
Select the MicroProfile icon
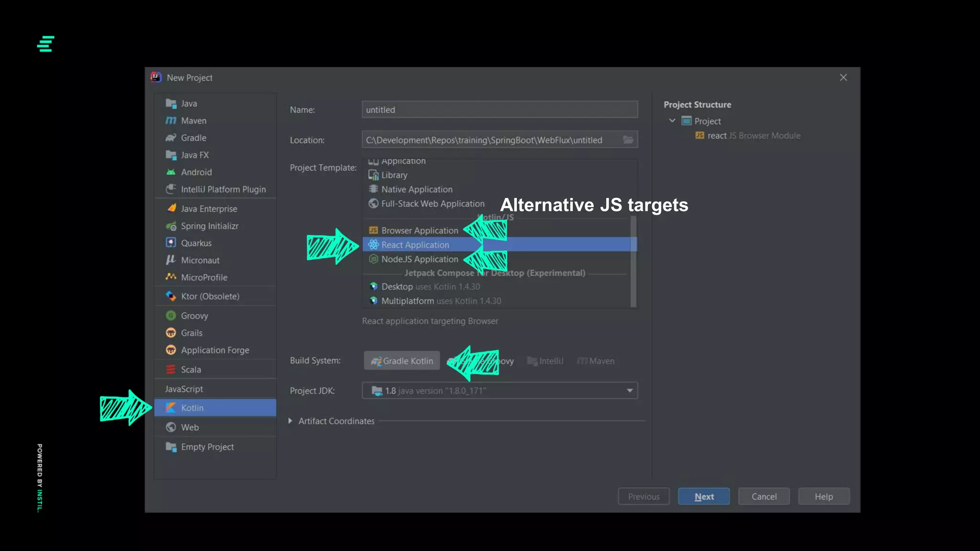(x=171, y=277)
